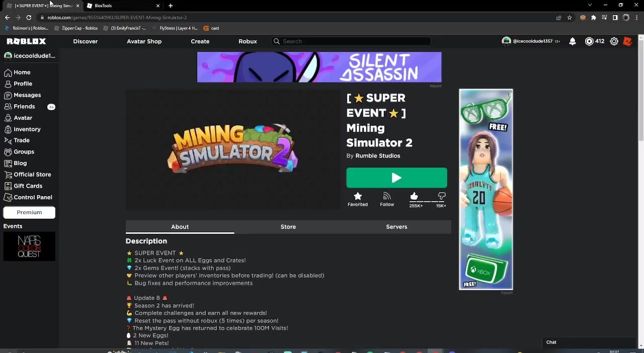Like the game with the thumbs up

[x=414, y=196]
